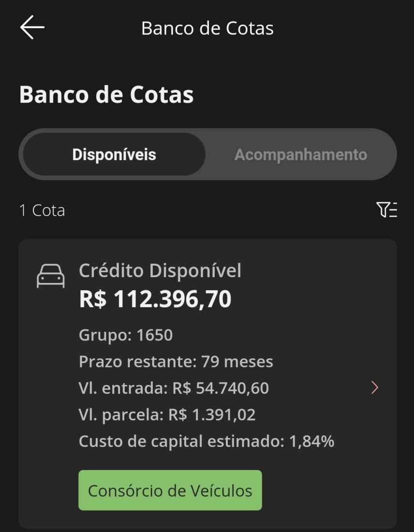The image size is (414, 532).
Task: Open quota details with the red chevron
Action: coord(375,387)
